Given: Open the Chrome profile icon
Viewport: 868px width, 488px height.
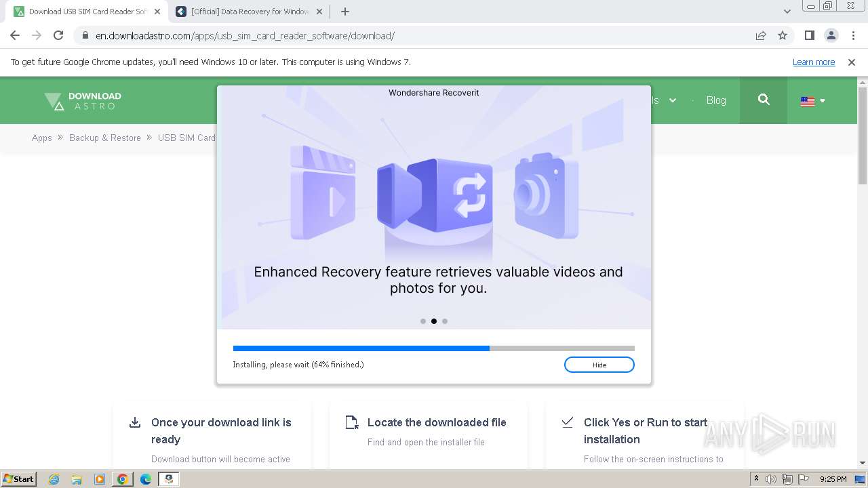Looking at the screenshot, I should 831,36.
